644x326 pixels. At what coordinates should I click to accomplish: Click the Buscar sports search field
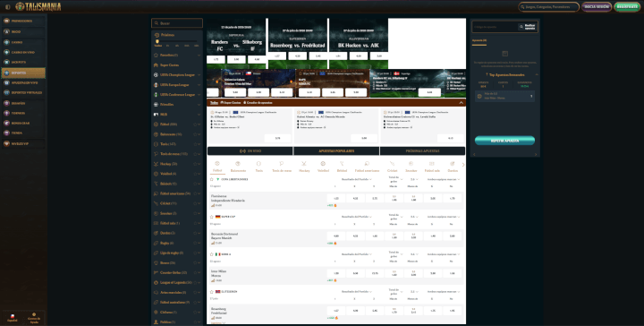click(x=177, y=23)
